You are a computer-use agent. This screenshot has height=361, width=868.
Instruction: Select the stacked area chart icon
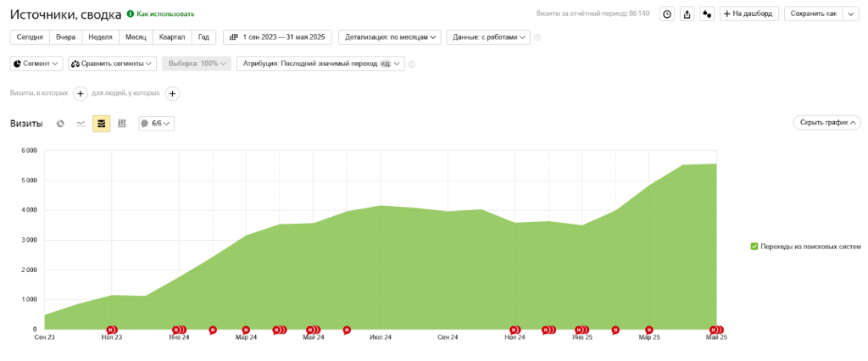(102, 124)
